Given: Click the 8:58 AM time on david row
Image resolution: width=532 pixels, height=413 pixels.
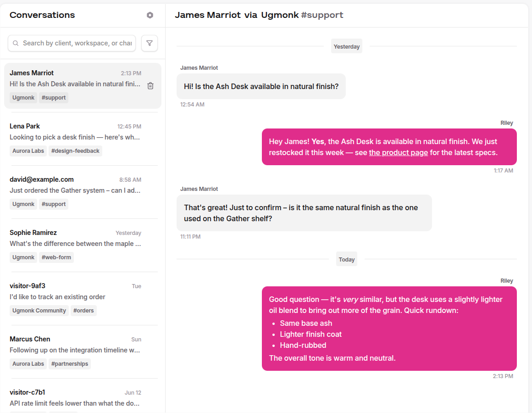Looking at the screenshot, I should (130, 180).
